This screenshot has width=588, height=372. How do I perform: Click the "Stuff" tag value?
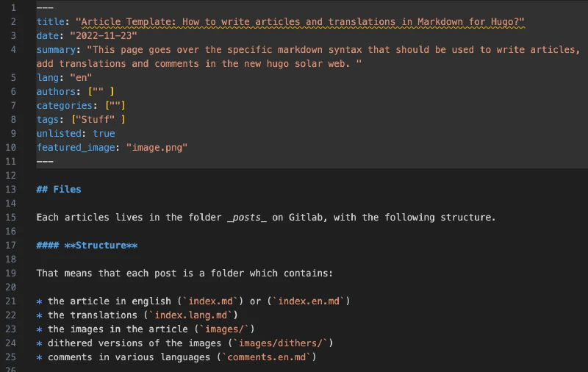[96, 120]
